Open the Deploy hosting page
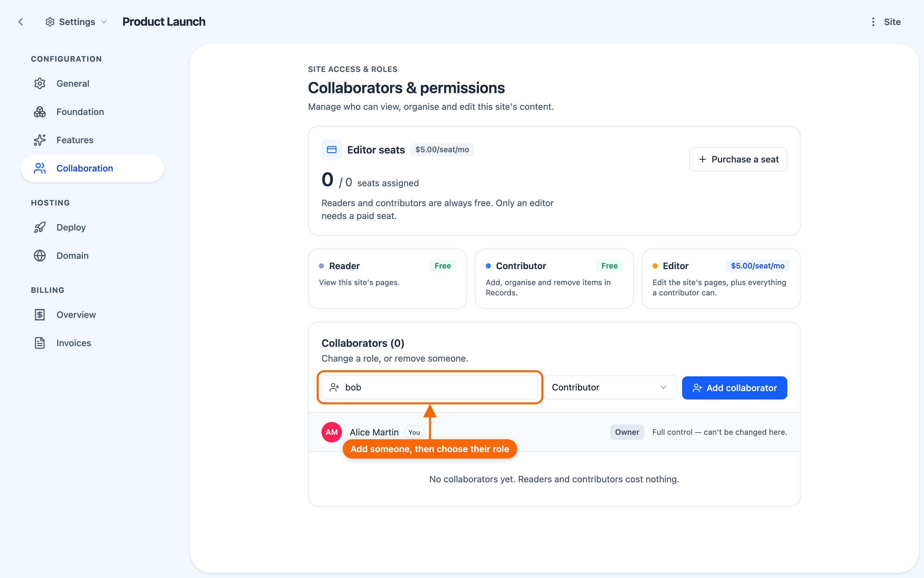The image size is (924, 578). [x=92, y=227]
